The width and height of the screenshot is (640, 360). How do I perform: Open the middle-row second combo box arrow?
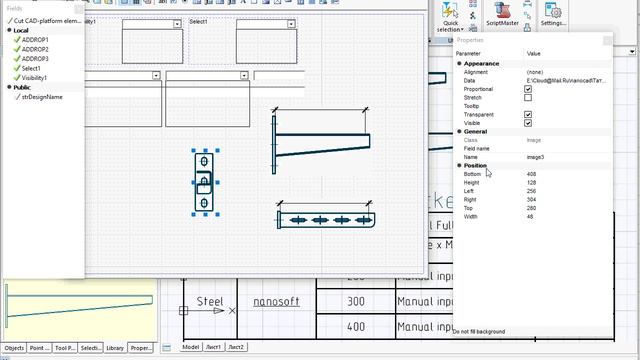[244, 76]
